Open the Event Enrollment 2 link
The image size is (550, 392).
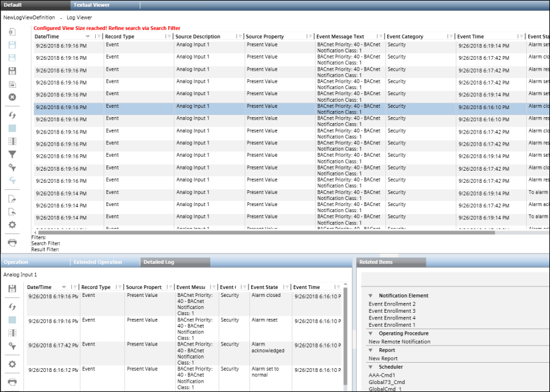[x=392, y=304]
